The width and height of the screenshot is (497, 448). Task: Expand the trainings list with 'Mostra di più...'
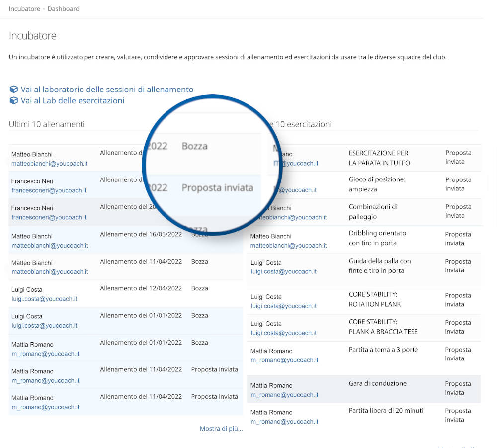pos(221,428)
